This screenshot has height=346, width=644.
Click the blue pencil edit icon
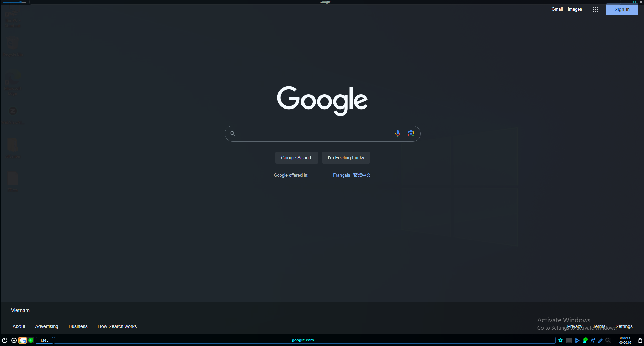[x=600, y=340]
